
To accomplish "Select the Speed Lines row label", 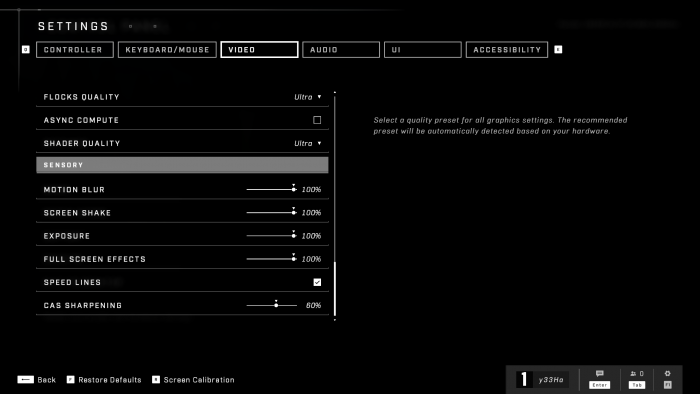I will point(72,282).
